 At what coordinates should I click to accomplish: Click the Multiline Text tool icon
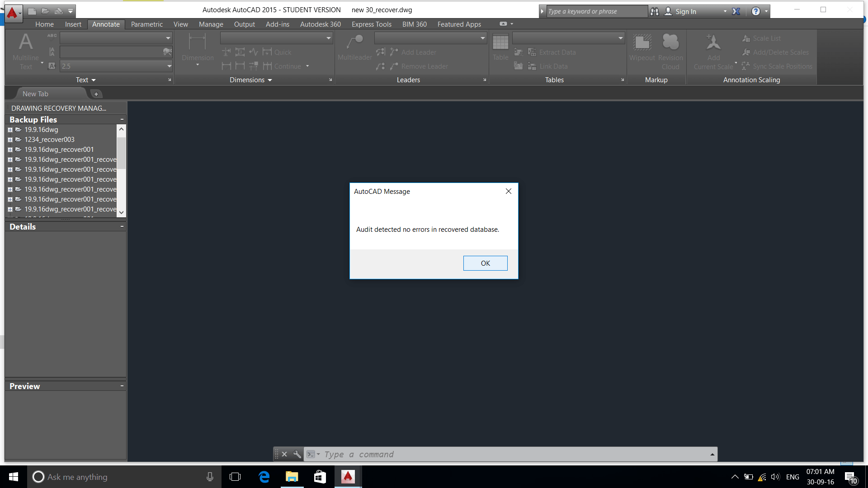click(26, 42)
